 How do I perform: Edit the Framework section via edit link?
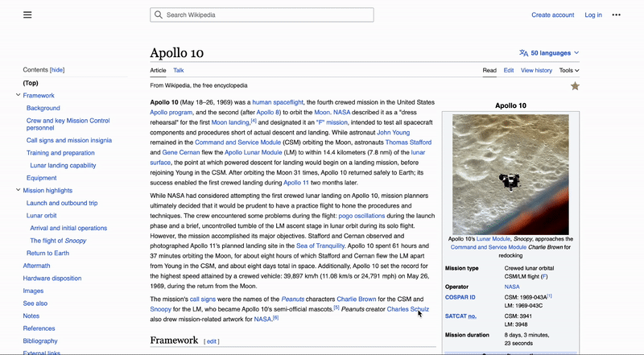pyautogui.click(x=212, y=341)
